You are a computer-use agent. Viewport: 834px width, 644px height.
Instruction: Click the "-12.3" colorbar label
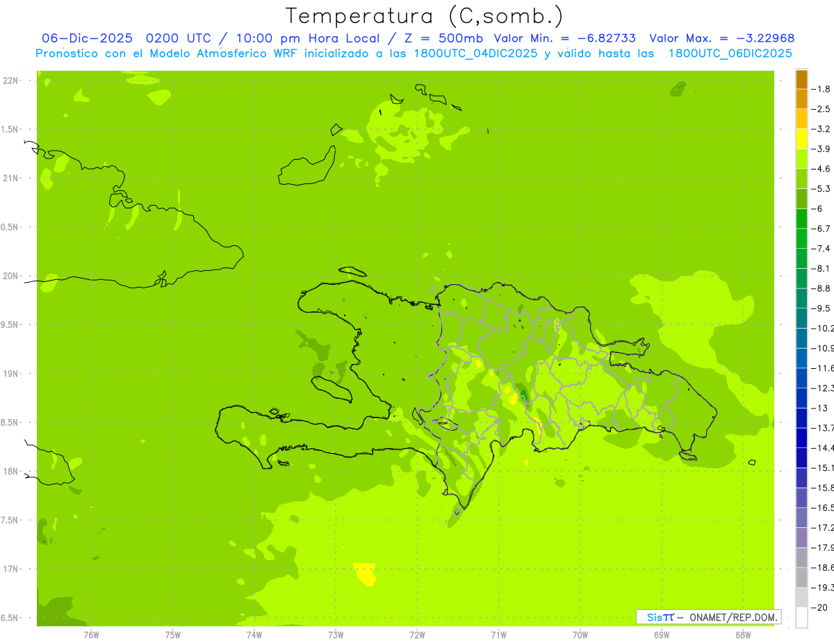click(x=822, y=388)
